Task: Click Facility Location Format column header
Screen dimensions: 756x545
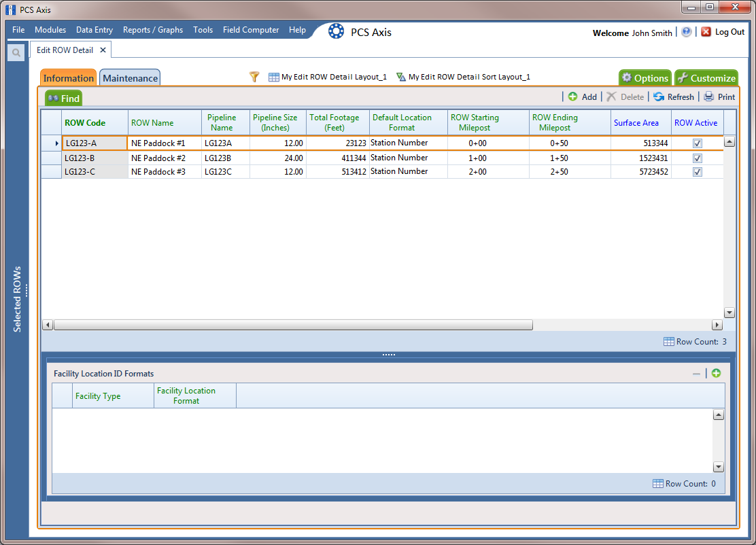Action: pyautogui.click(x=195, y=396)
